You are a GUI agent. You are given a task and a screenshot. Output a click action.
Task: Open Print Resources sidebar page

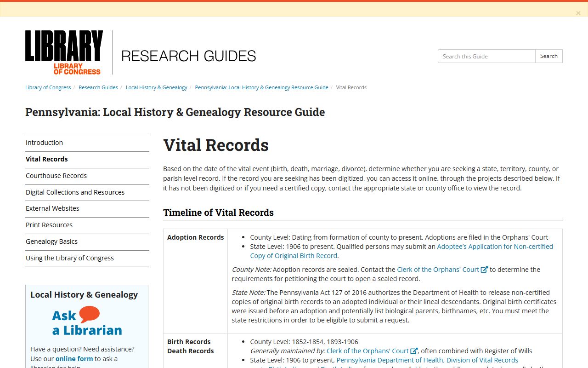87,225
